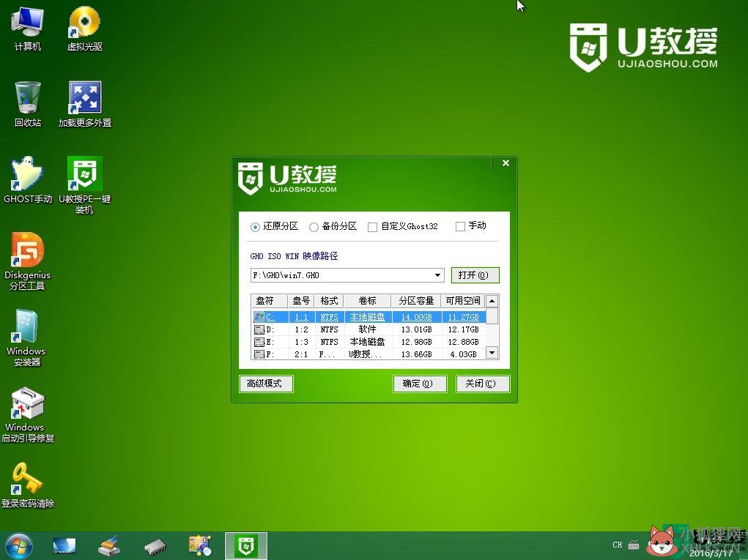Screen dimensions: 748x560
Task: Click the 13.01GB capacity cell
Action: click(x=416, y=329)
